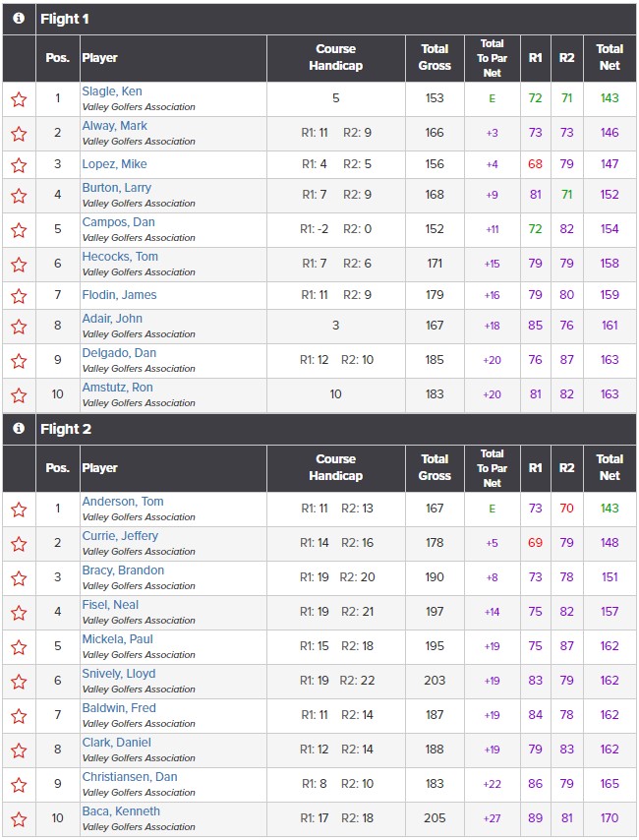Click Flight 1 Total Gross column header
This screenshot has height=840, width=639.
coord(435,57)
